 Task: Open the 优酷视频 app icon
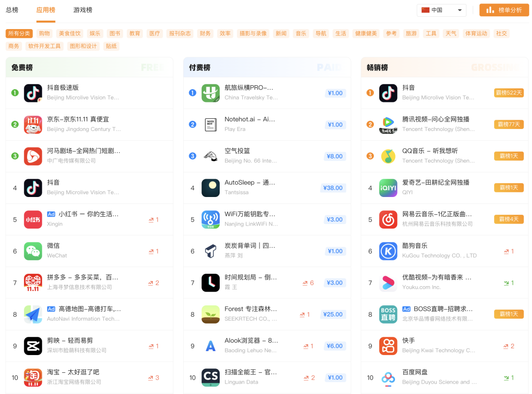click(x=388, y=283)
